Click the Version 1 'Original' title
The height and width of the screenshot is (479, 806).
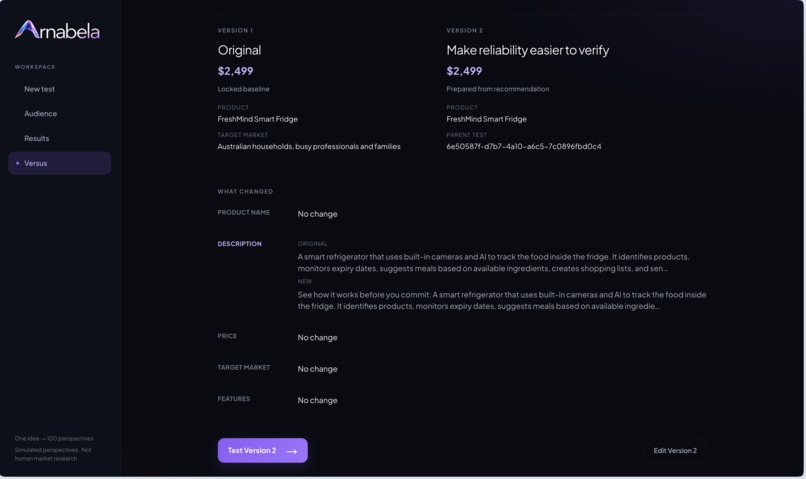(x=240, y=50)
